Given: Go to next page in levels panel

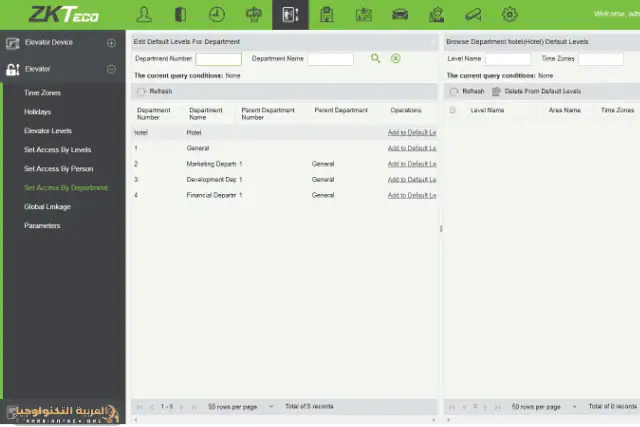Looking at the screenshot, I should click(x=485, y=407).
